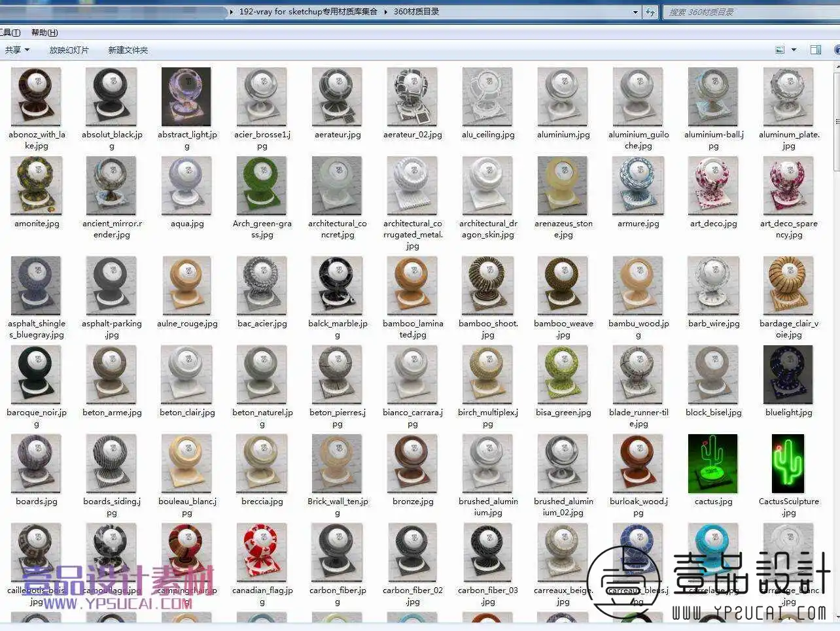
Task: Click the 放映幻灯片 slideshow button
Action: coord(69,50)
